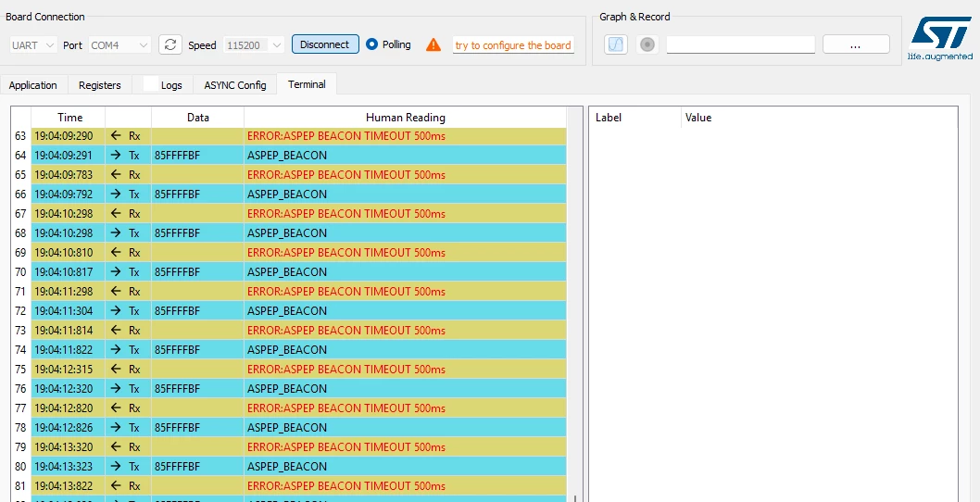The height and width of the screenshot is (502, 980).
Task: Select the Terminal tab
Action: coord(307,83)
